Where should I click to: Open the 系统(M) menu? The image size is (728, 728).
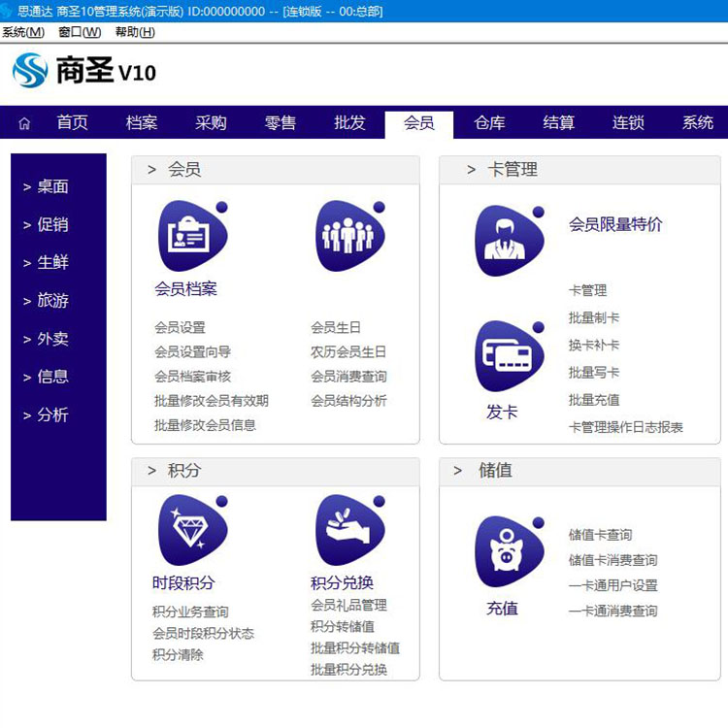[x=23, y=32]
